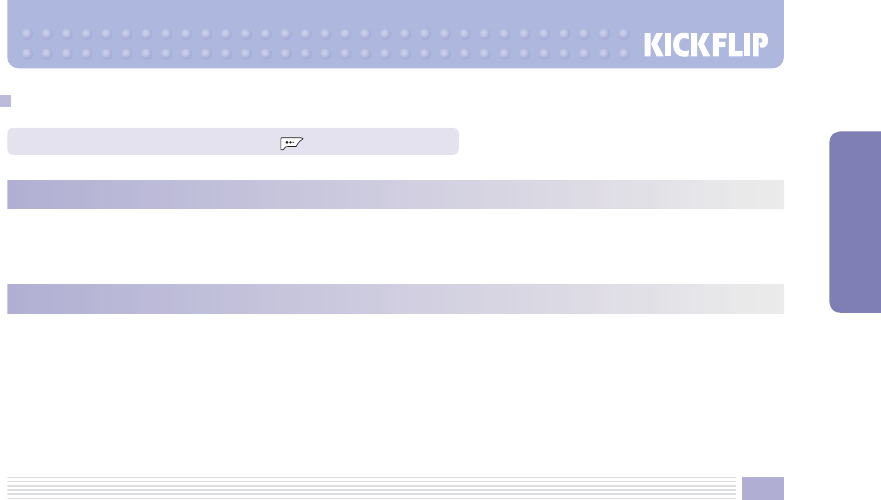Click the darkest purple end of upper gradient bar

click(20, 194)
